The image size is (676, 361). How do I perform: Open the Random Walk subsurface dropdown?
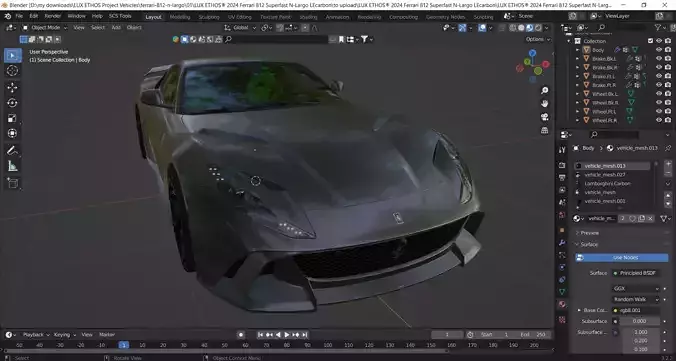(636, 299)
